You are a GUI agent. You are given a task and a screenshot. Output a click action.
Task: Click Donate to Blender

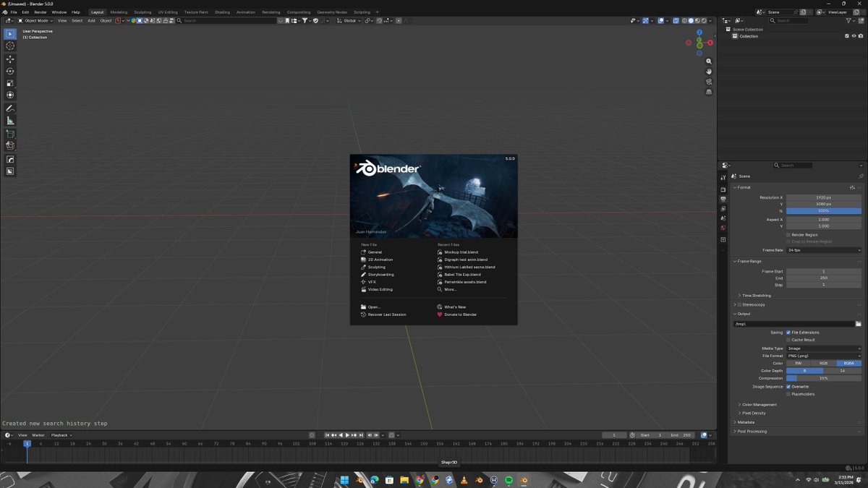point(460,314)
